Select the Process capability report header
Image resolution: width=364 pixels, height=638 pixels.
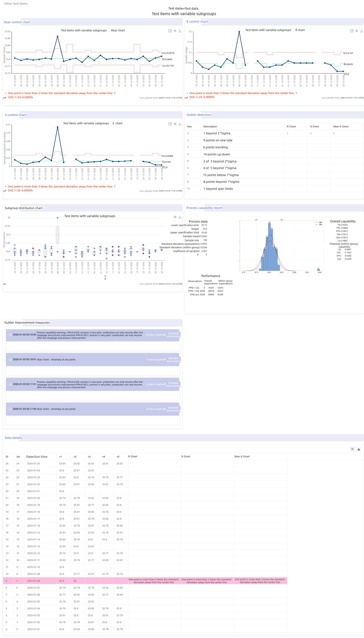204,208
